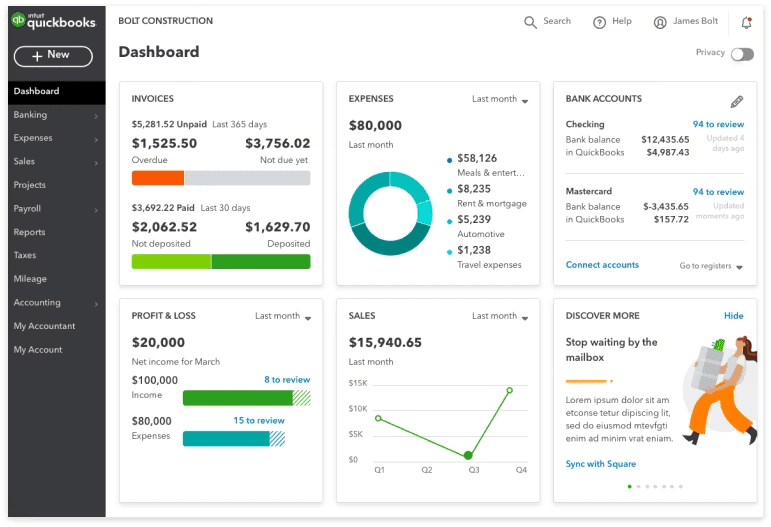771x527 pixels.
Task: Open the notifications bell icon
Action: coord(746,22)
